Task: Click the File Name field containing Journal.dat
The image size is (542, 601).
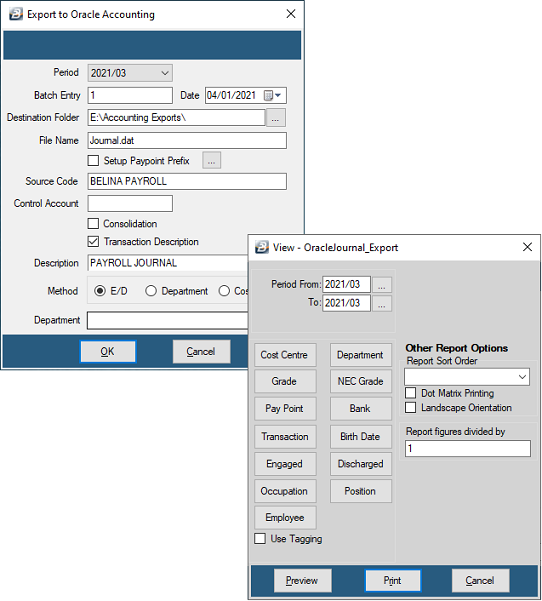Action: (187, 141)
